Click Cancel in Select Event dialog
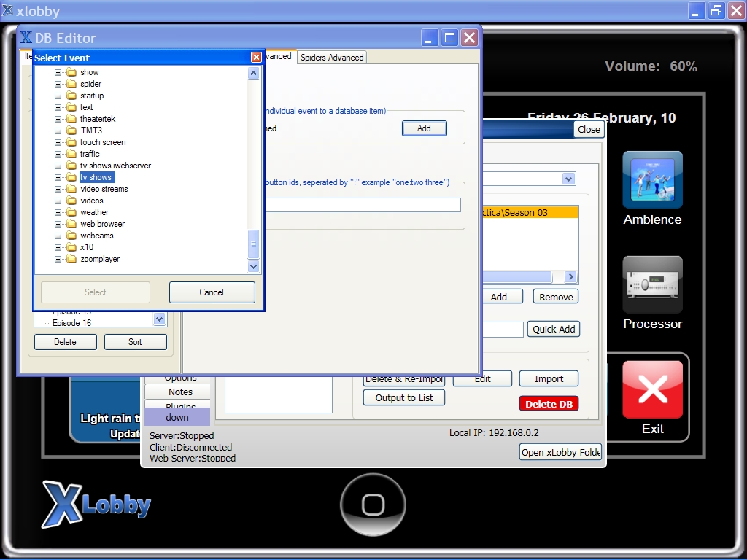Screen dimensions: 747x560 212,292
